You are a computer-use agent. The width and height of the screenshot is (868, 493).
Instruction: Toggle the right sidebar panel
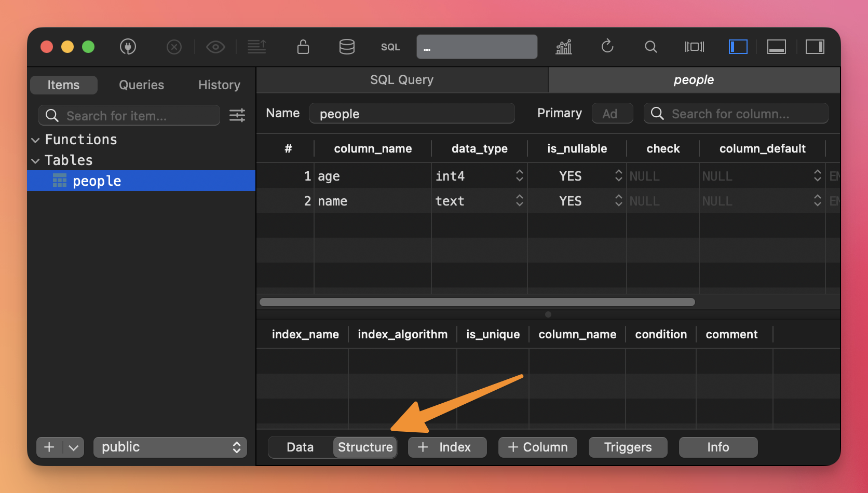click(815, 47)
